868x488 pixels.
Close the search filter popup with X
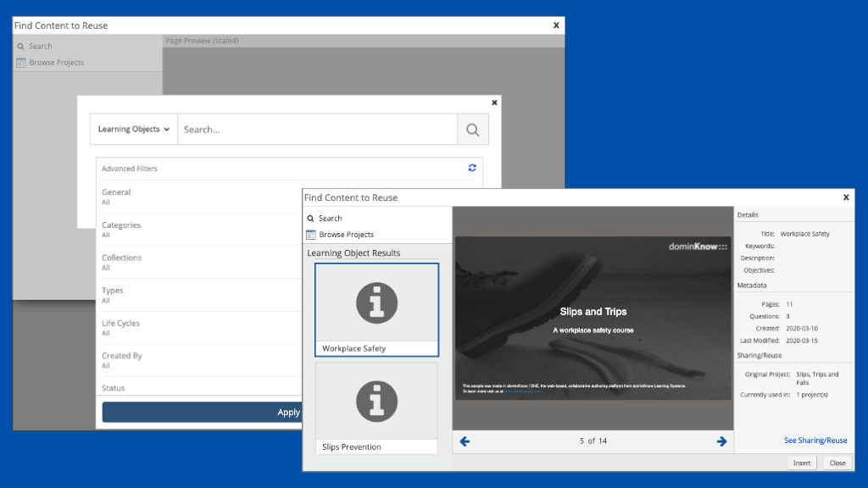point(494,102)
